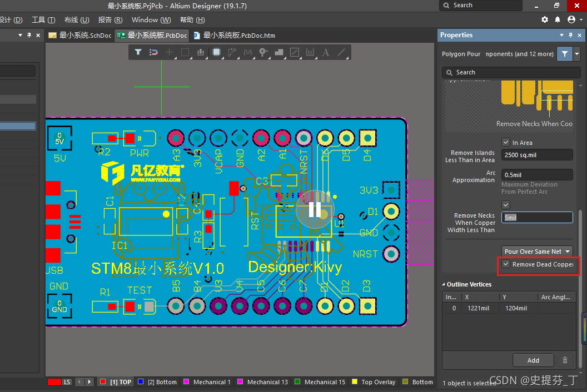
Task: Select the move objects crosshair tool
Action: 169,52
